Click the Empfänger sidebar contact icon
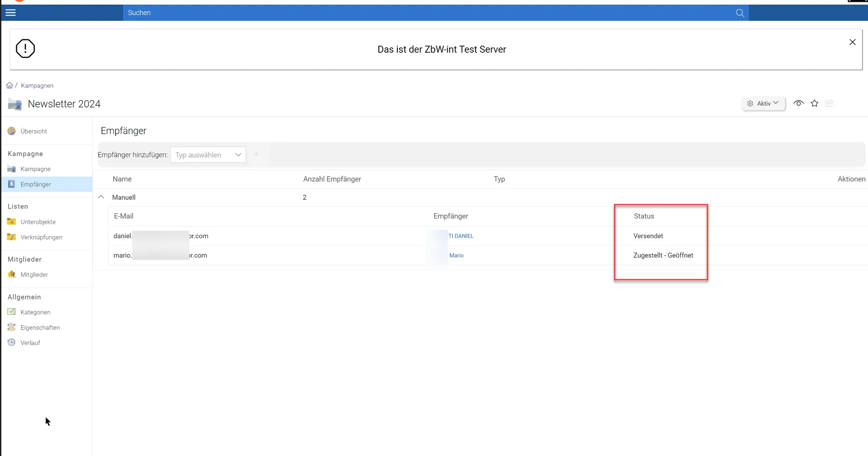Viewport: 868px width, 456px height. point(12,184)
